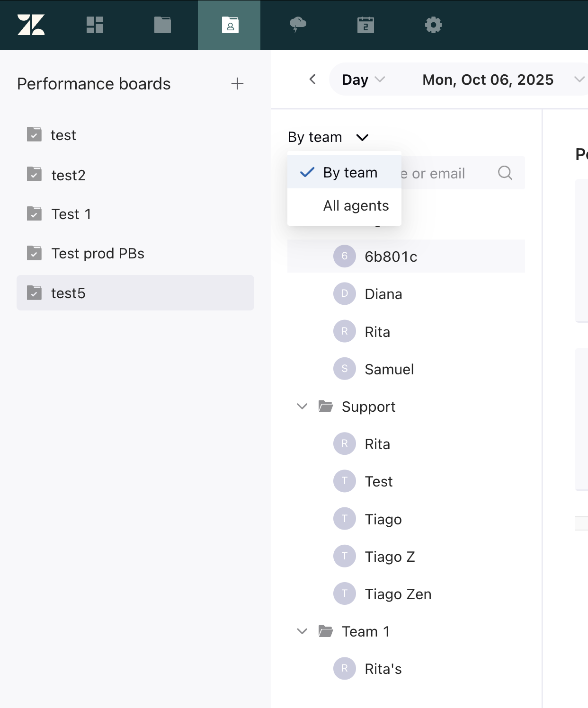This screenshot has width=588, height=708.
Task: Open the settings gear icon
Action: pos(433,25)
